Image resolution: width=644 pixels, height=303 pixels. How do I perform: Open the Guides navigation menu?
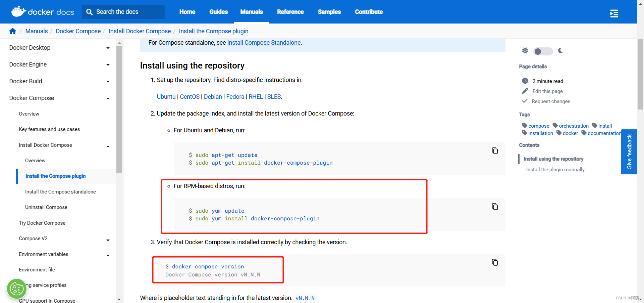pos(218,12)
